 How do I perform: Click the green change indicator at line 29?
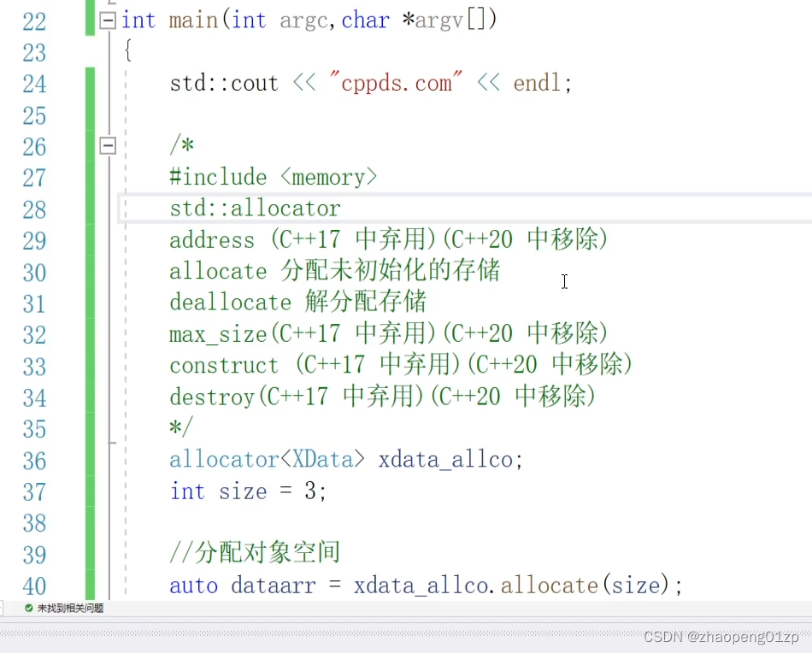click(x=91, y=240)
